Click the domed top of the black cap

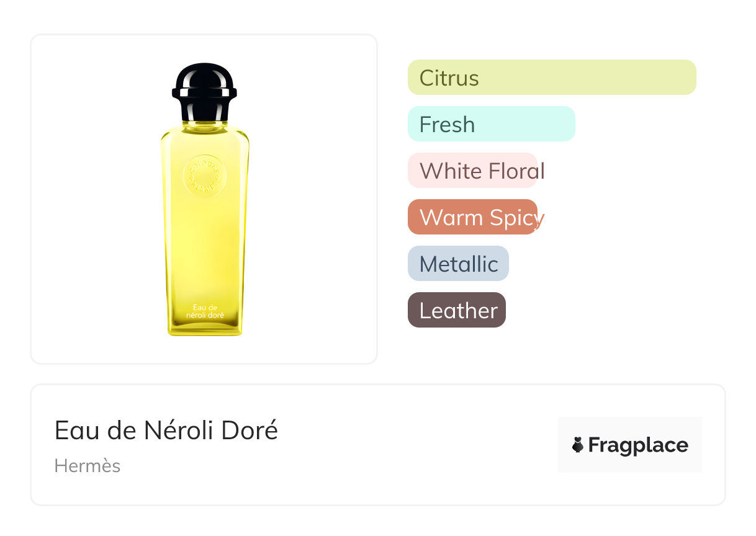(x=204, y=75)
